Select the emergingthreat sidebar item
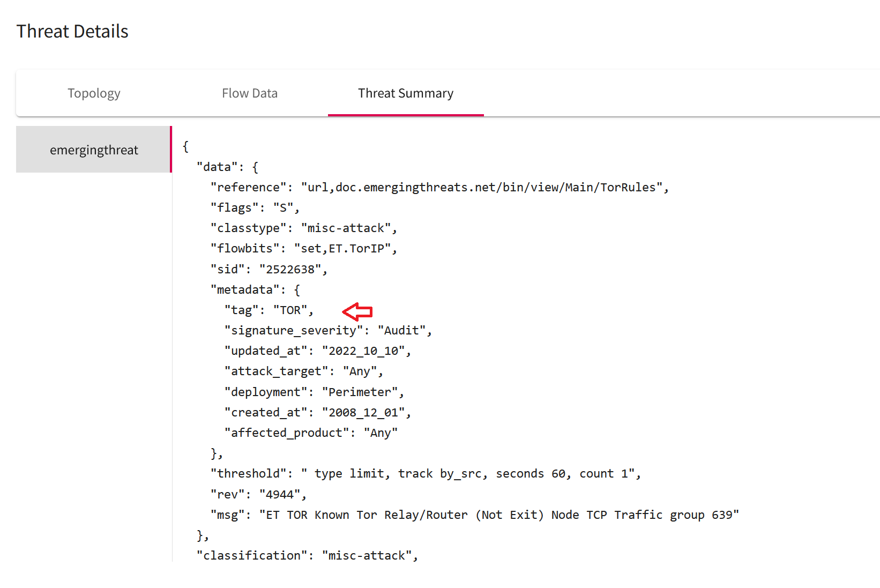The height and width of the screenshot is (588, 880). pyautogui.click(x=94, y=150)
